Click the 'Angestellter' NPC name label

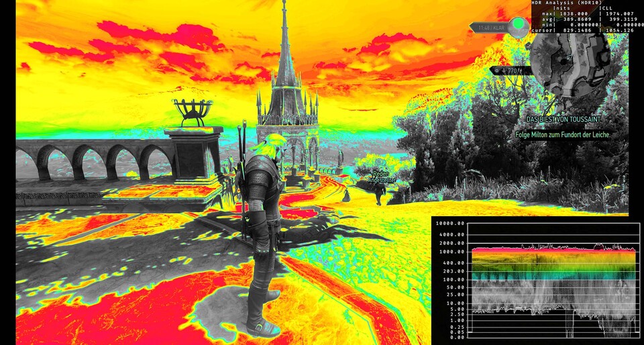(382, 181)
